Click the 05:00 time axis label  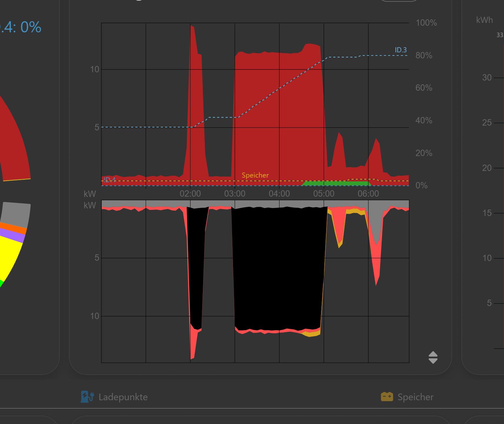tap(324, 193)
